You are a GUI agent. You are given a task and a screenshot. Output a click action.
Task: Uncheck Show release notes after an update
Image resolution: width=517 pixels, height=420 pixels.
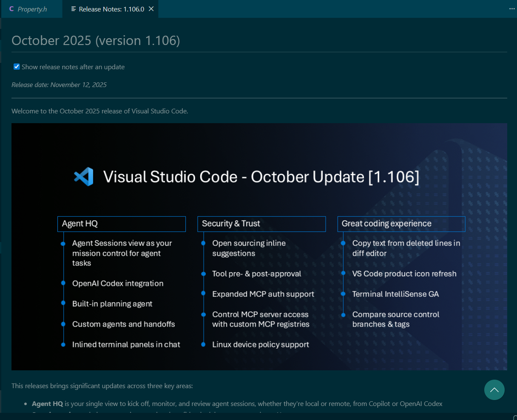coord(17,67)
